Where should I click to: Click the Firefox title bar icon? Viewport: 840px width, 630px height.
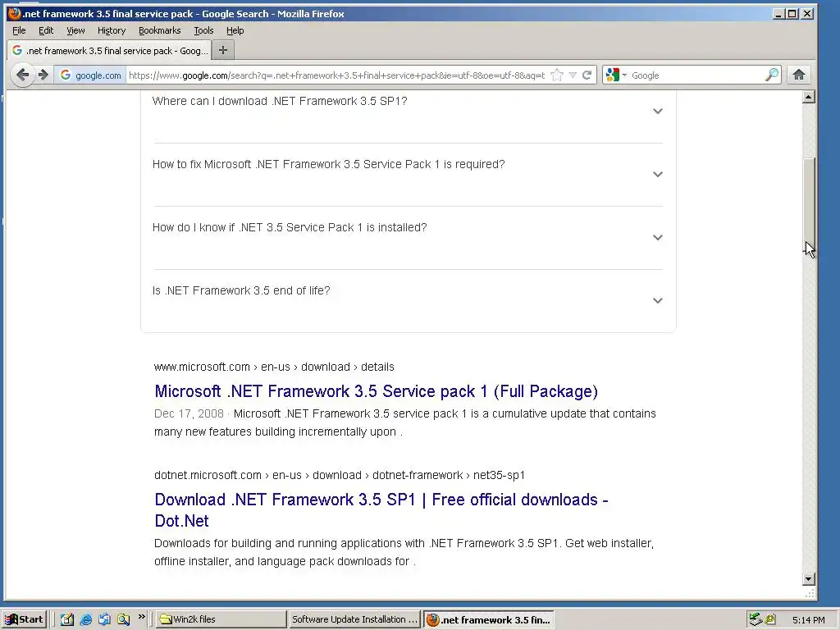click(15, 13)
